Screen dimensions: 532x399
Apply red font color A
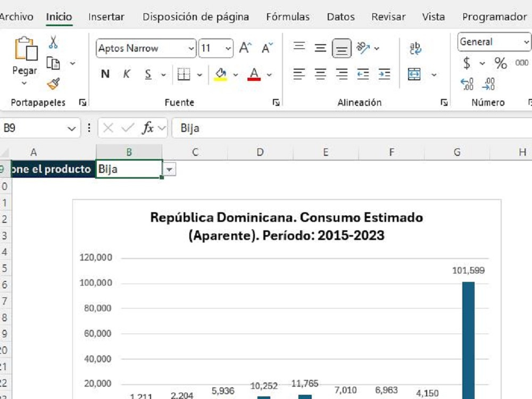click(254, 74)
